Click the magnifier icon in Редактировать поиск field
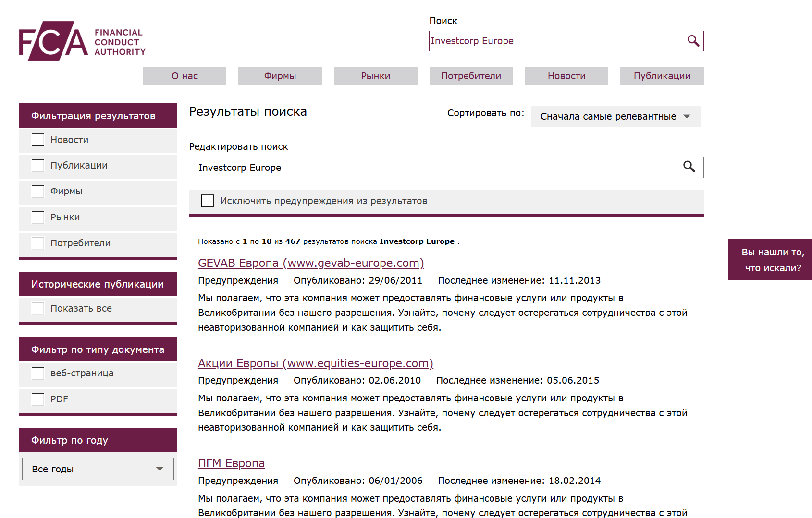 (690, 167)
